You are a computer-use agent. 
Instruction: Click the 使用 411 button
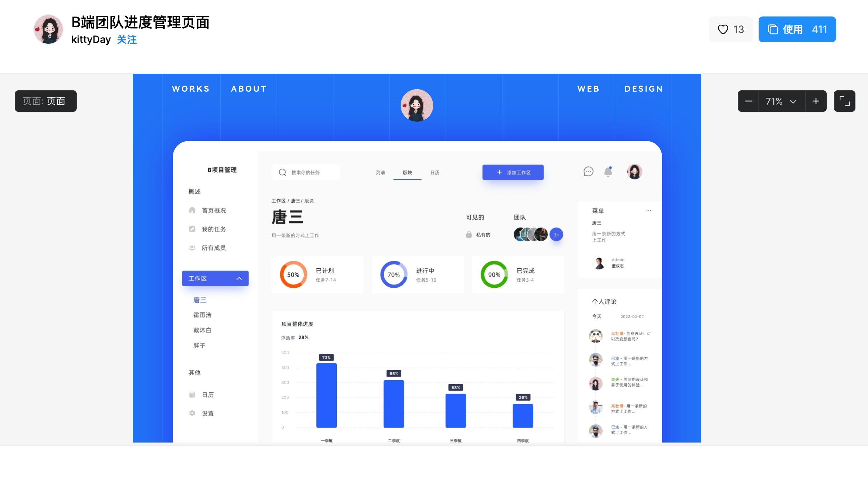point(797,29)
